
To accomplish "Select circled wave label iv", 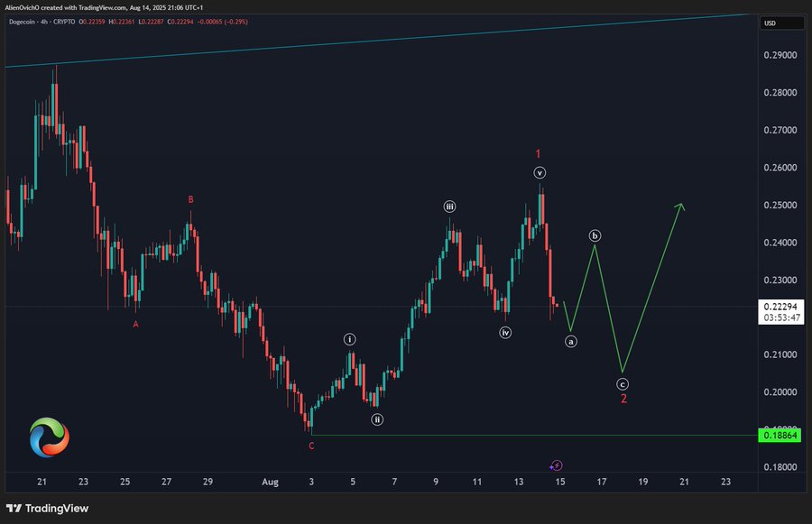I will tap(505, 333).
